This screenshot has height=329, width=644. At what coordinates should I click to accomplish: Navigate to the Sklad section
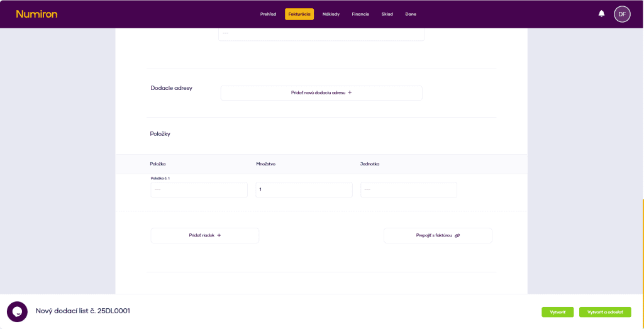tap(387, 14)
